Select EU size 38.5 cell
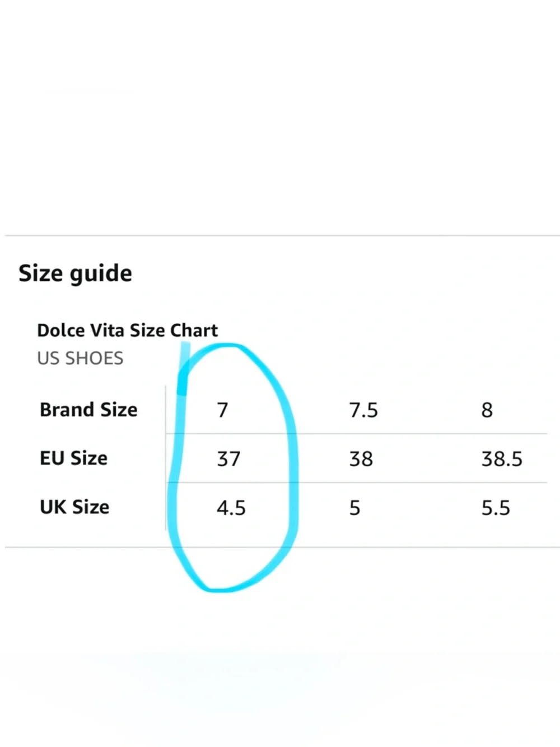Viewport: 560px width, 747px height. click(x=502, y=459)
